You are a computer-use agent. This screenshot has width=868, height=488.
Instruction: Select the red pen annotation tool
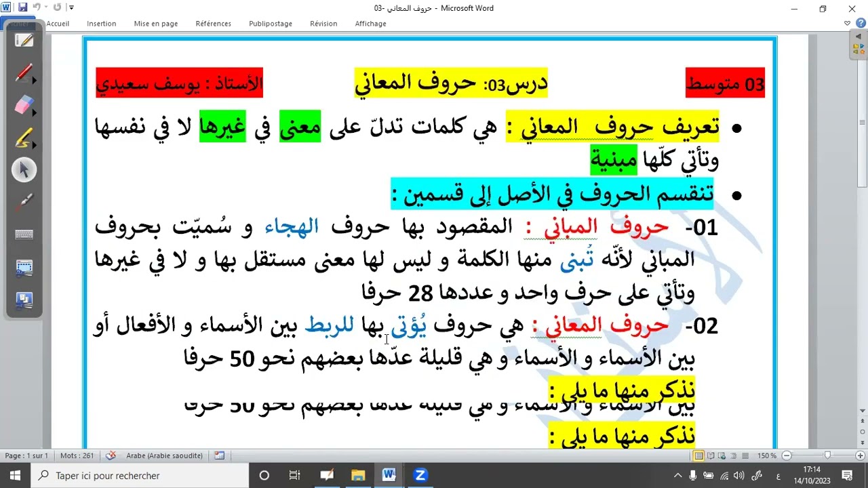pos(23,72)
